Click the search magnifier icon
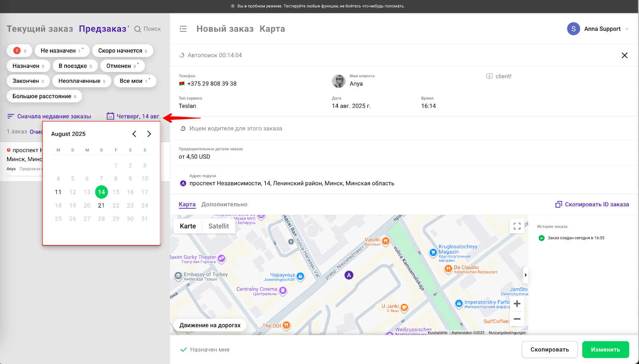639x364 pixels. click(137, 29)
